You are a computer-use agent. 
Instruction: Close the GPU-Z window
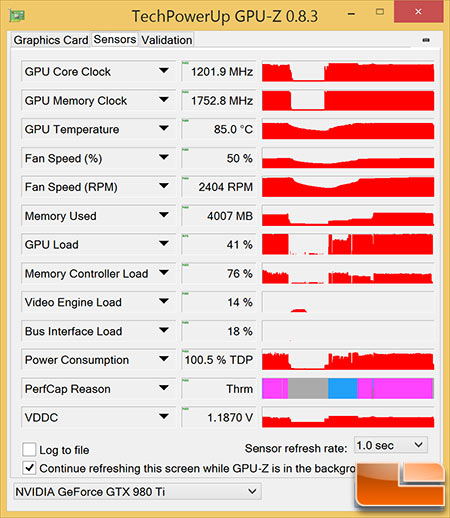tap(418, 12)
